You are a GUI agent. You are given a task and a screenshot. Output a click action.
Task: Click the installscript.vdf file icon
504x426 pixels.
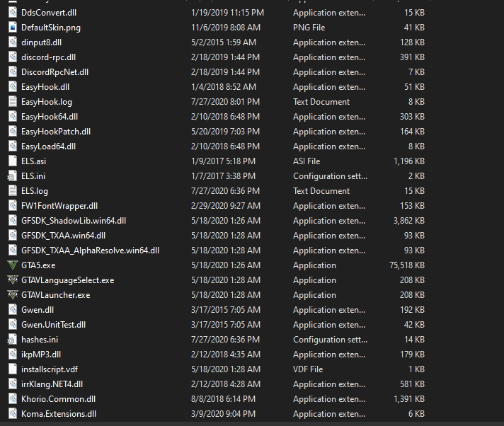[x=13, y=369]
